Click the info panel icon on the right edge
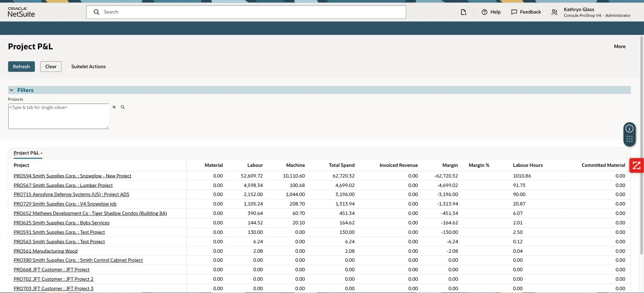Screen dimensions: 644x293 [629, 129]
